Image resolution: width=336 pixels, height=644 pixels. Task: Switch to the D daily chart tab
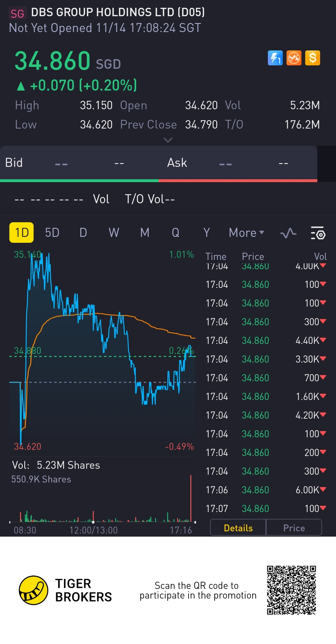83,233
